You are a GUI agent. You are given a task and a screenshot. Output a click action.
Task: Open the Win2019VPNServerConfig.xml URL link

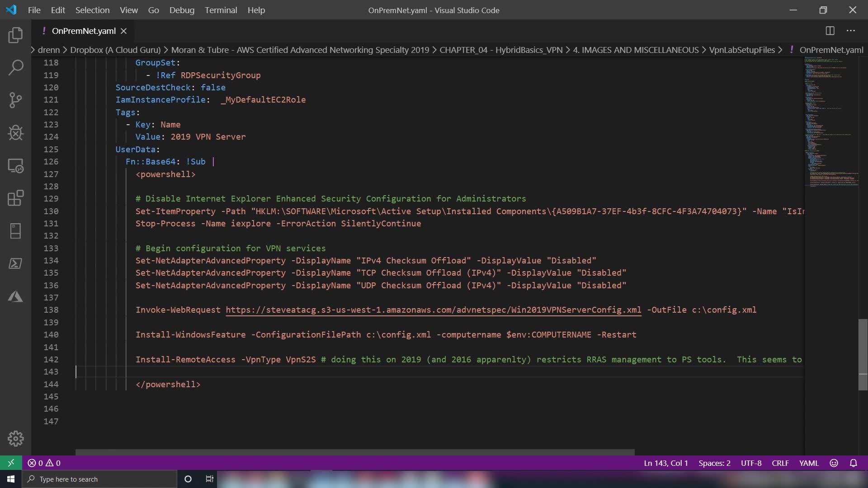pos(433,310)
